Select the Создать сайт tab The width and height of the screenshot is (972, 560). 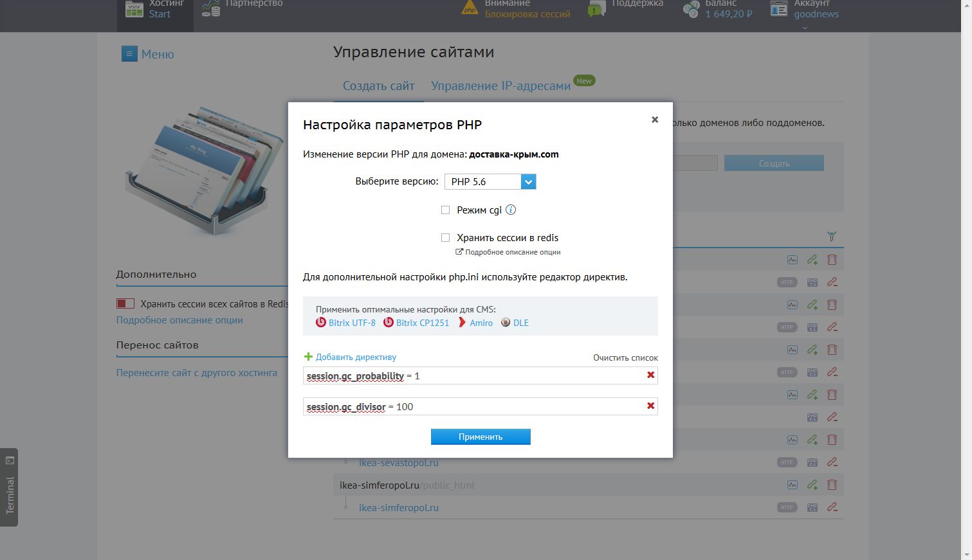(x=378, y=86)
